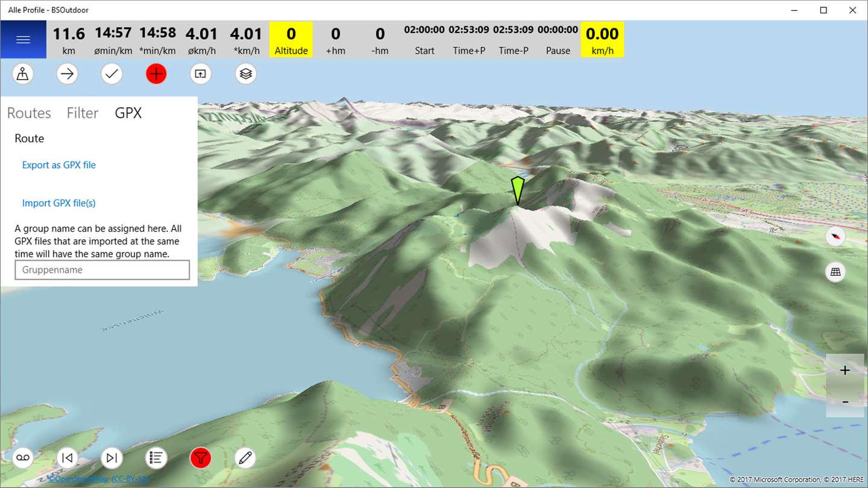Zoom in with the plus button
The image size is (868, 488).
(845, 370)
